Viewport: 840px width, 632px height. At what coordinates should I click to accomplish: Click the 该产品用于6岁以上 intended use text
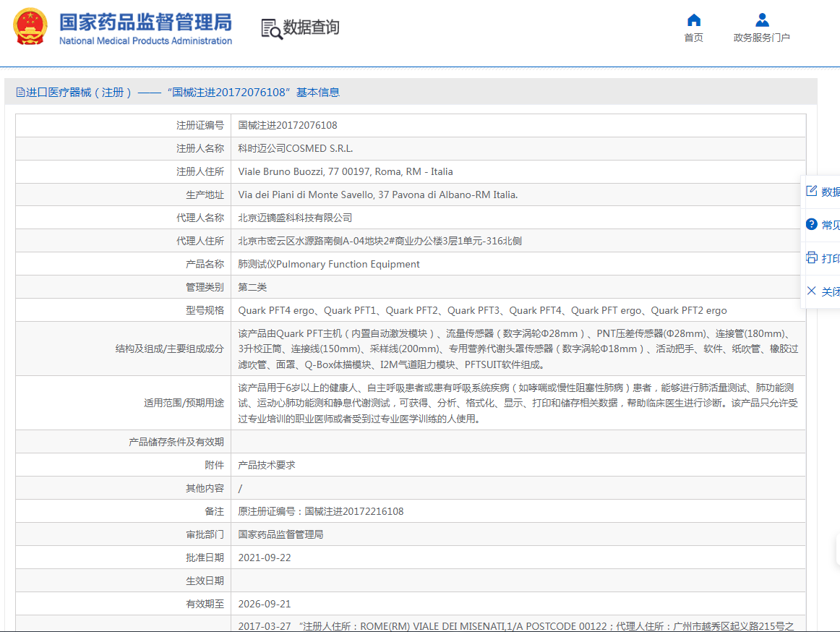pyautogui.click(x=518, y=403)
